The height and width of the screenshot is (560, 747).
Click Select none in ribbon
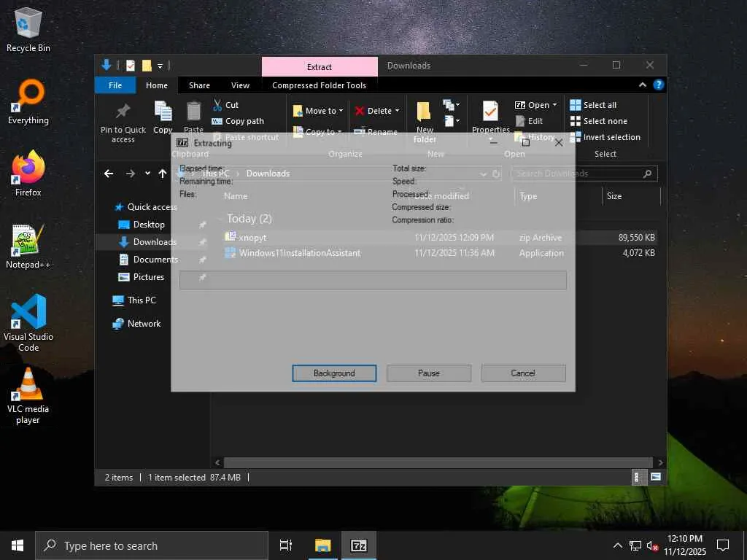pyautogui.click(x=598, y=121)
